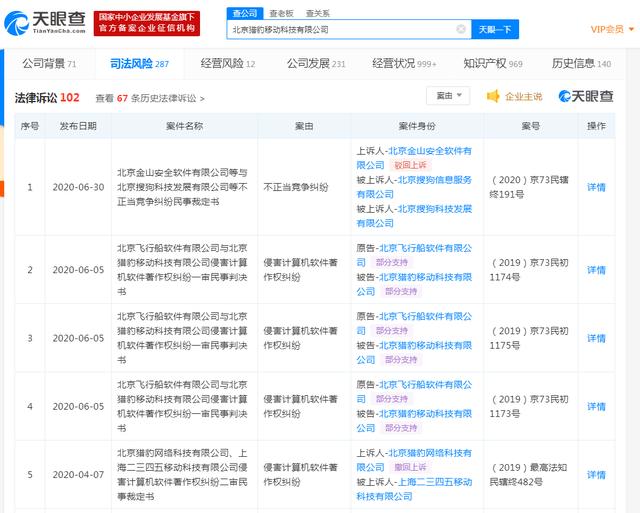Click the red 官方备案企业征信机构 banner
Screen dimensions: 640x513
tap(147, 23)
